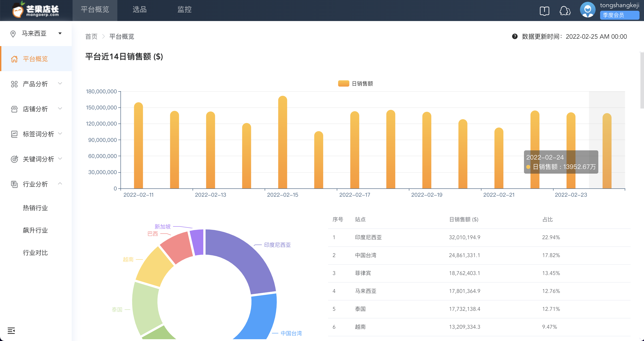
Task: Collapse the 行业分析 menu chevron
Action: pos(60,184)
